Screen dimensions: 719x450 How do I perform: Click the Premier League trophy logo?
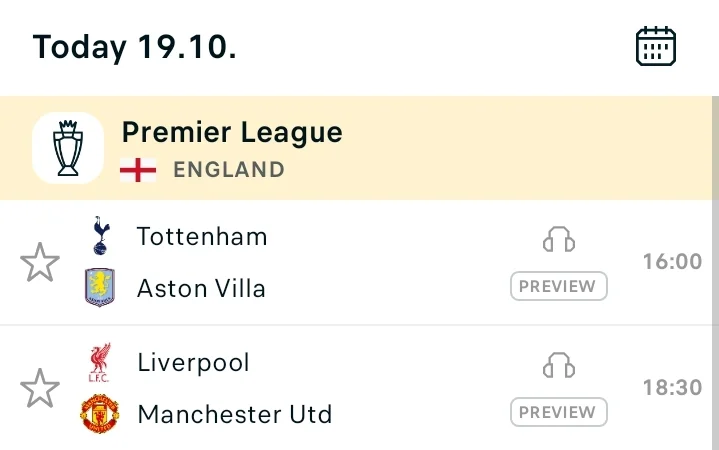67,148
